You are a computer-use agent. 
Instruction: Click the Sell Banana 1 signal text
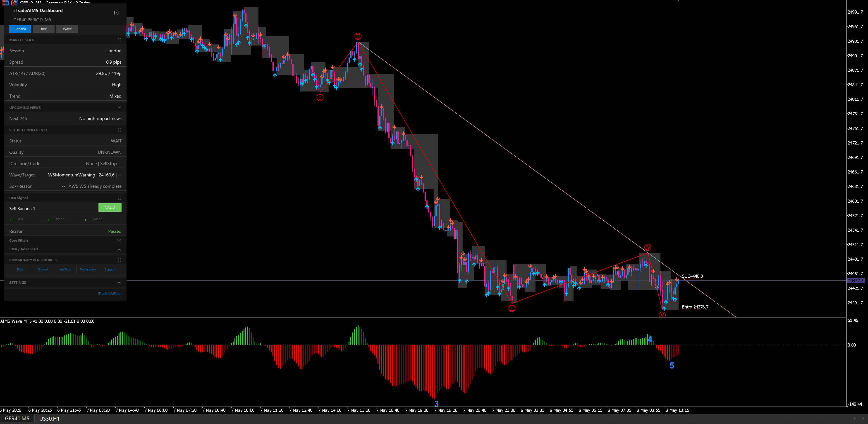click(22, 208)
